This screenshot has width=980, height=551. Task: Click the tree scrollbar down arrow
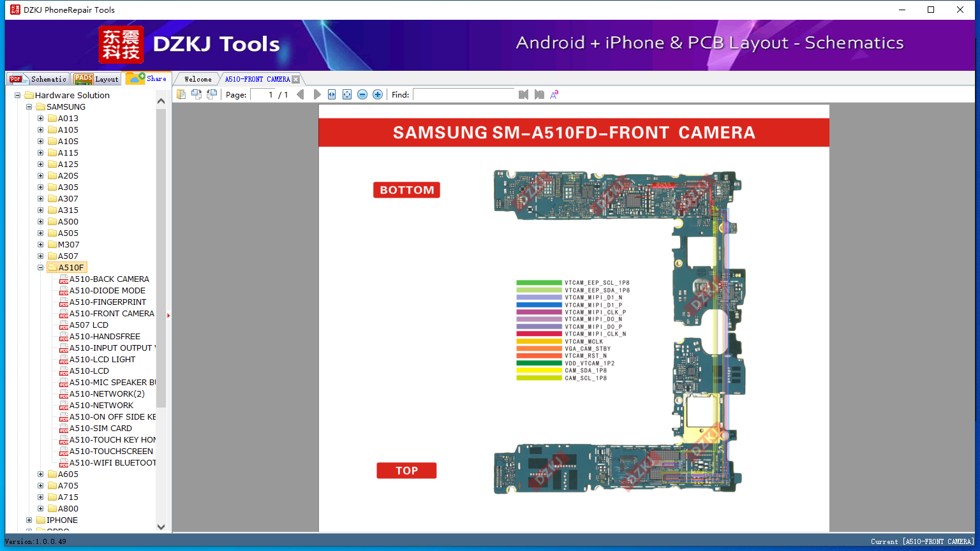click(x=161, y=527)
